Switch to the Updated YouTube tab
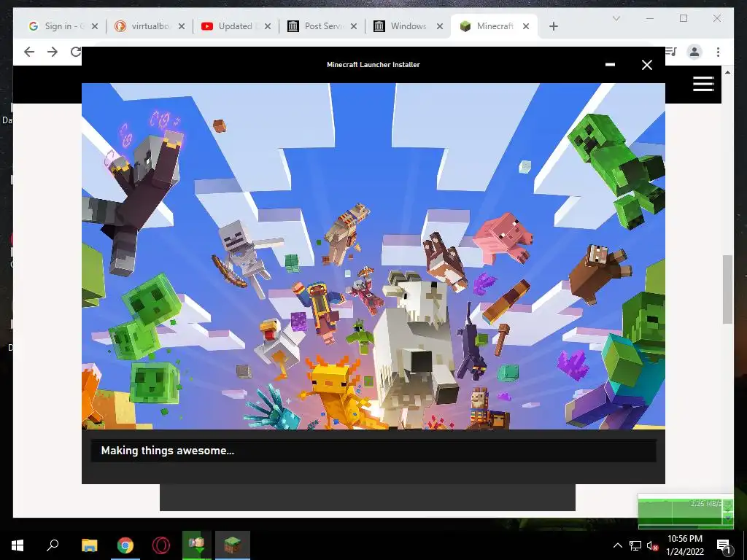Viewport: 747px width, 560px height. [235, 26]
